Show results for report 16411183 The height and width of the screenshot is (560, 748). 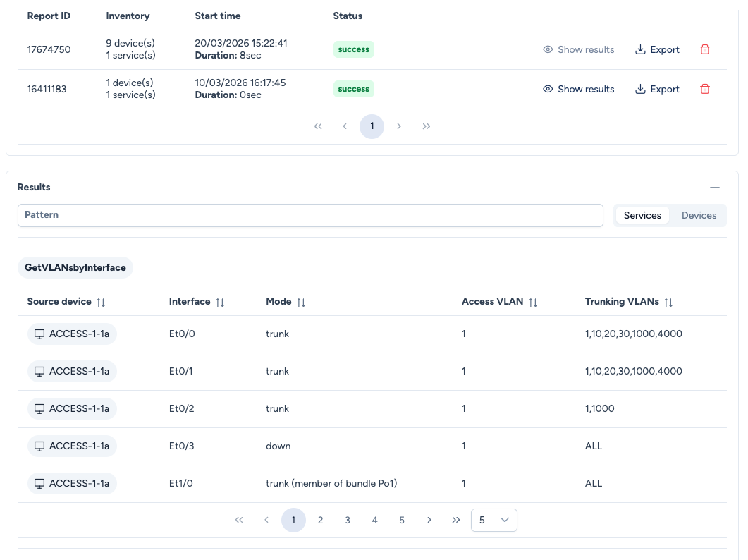578,89
